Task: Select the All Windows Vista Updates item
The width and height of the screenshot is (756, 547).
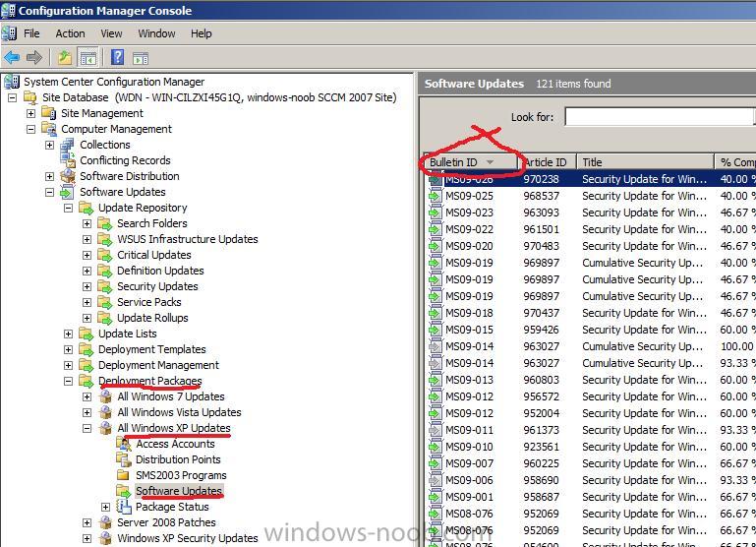Action: [x=179, y=412]
